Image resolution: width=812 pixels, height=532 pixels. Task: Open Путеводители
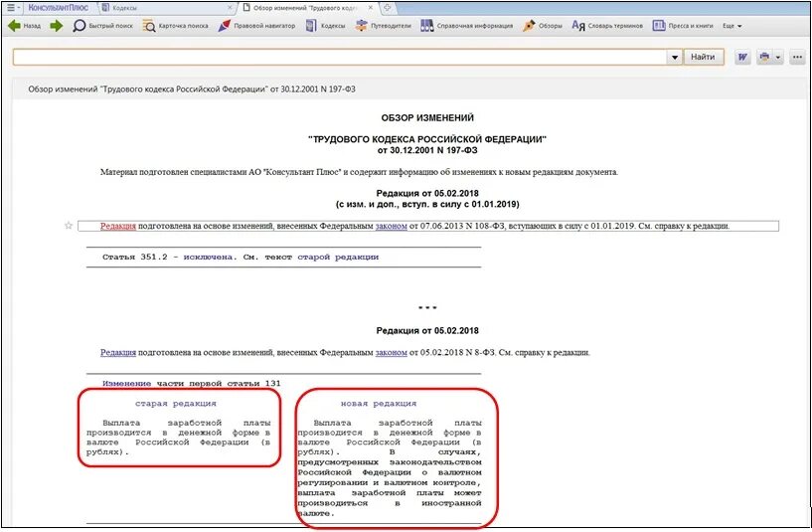384,26
